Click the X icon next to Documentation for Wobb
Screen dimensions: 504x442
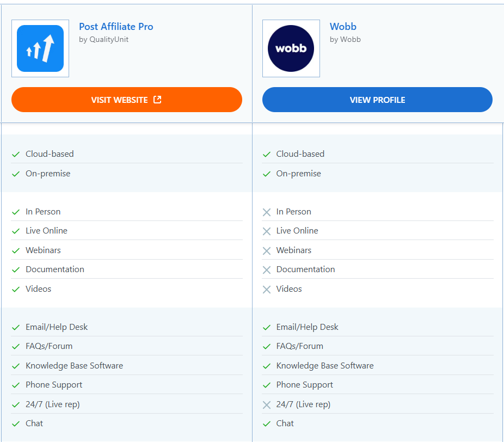click(x=267, y=269)
